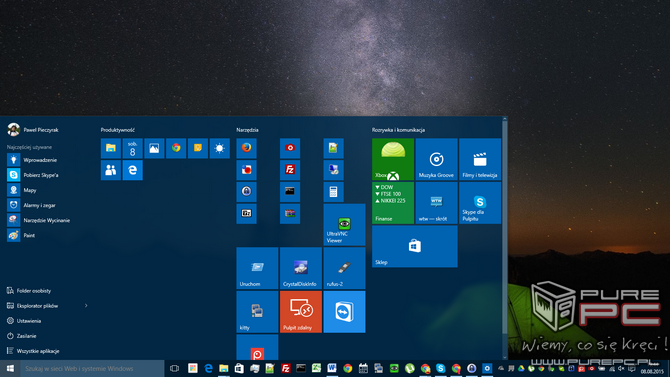Open the yellow sticky notes tile
This screenshot has height=377, width=670.
click(198, 148)
